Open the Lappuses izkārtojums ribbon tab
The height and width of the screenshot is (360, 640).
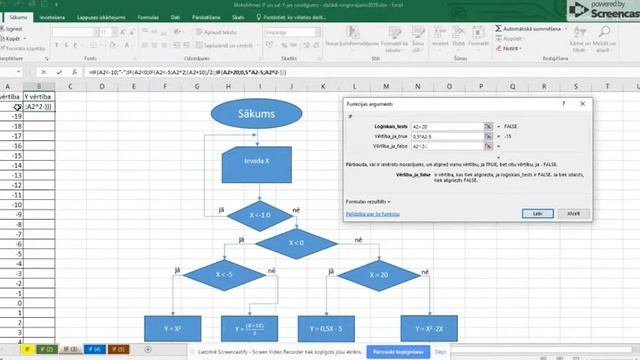point(101,17)
